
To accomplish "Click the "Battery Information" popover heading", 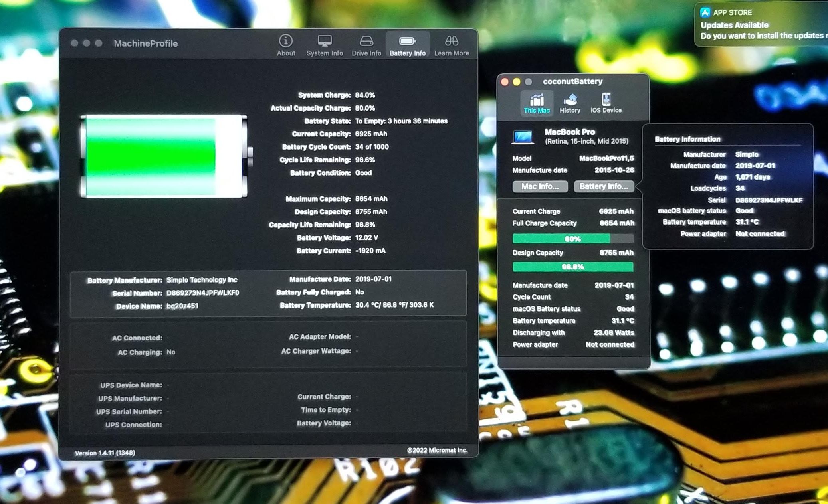I will click(687, 139).
